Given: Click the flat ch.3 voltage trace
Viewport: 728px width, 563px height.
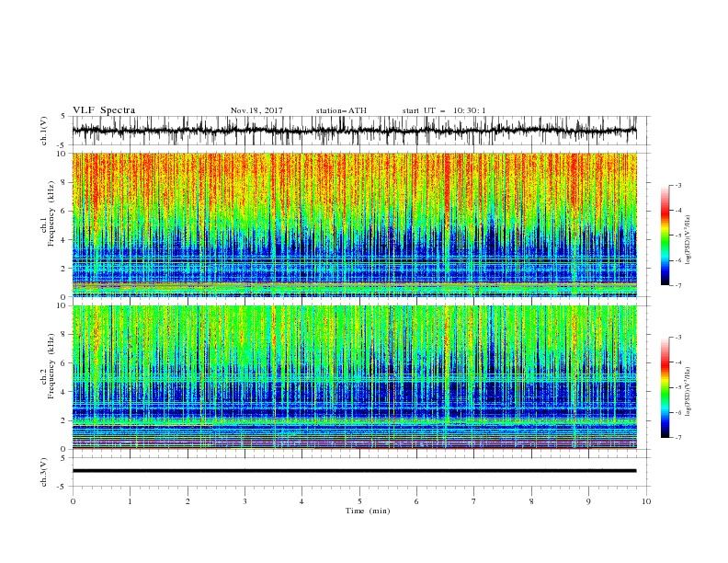Looking at the screenshot, I should tap(354, 471).
